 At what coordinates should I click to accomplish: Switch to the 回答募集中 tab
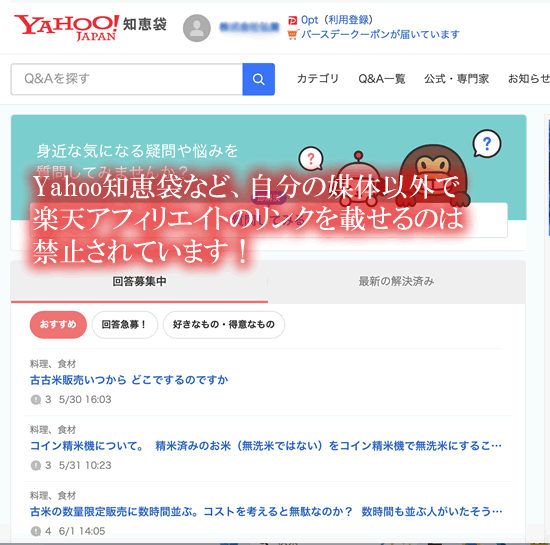[139, 281]
